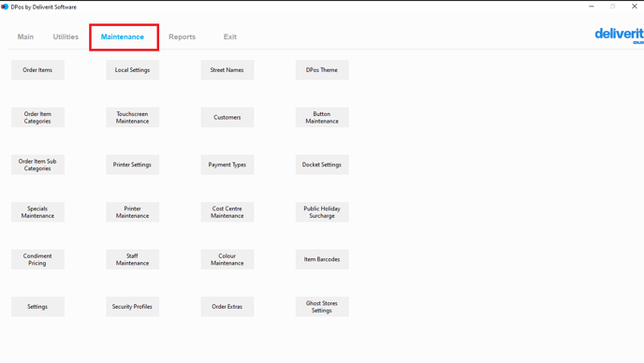Open Security Profiles
The height and width of the screenshot is (363, 644).
133,307
